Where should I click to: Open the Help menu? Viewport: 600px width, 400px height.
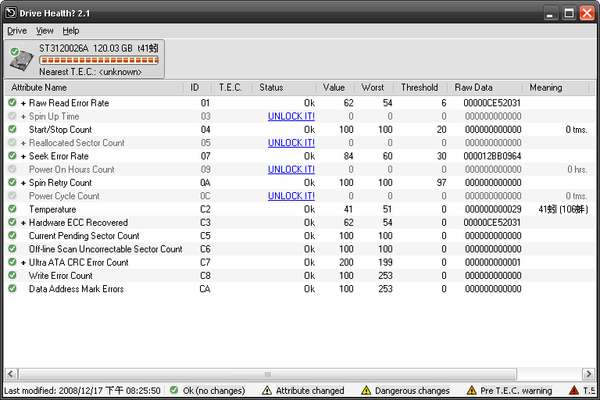pyautogui.click(x=71, y=31)
